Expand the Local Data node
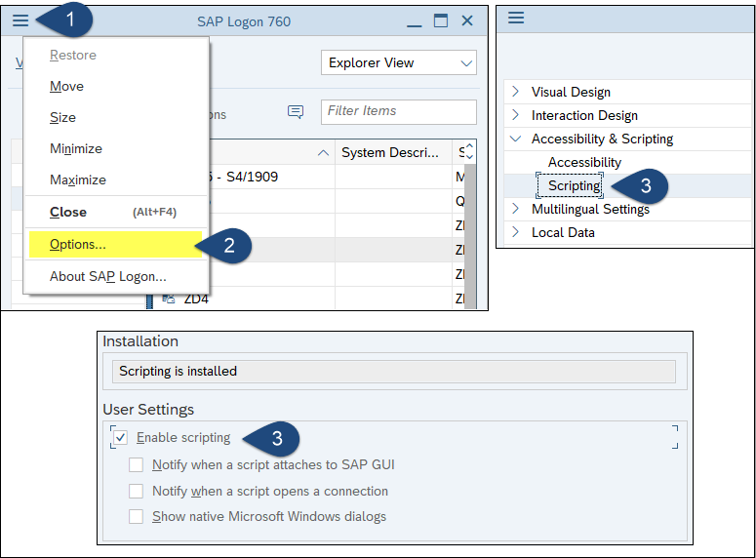This screenshot has height=558, width=756. [x=515, y=232]
